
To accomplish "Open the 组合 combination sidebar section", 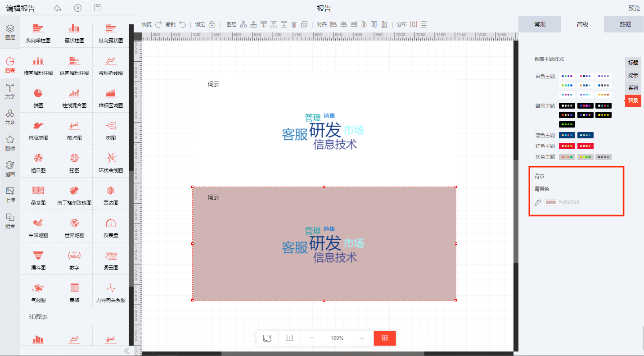I will [10, 220].
